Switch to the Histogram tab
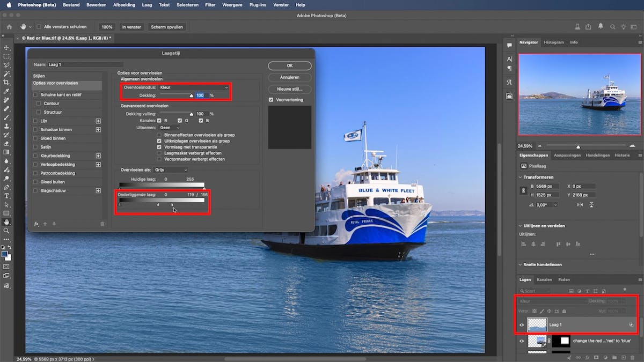 [x=554, y=42]
